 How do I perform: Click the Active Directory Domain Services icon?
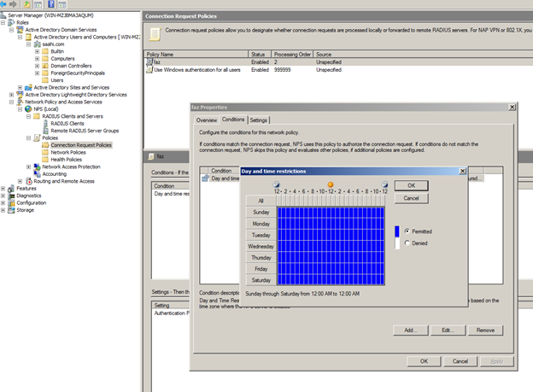point(20,30)
